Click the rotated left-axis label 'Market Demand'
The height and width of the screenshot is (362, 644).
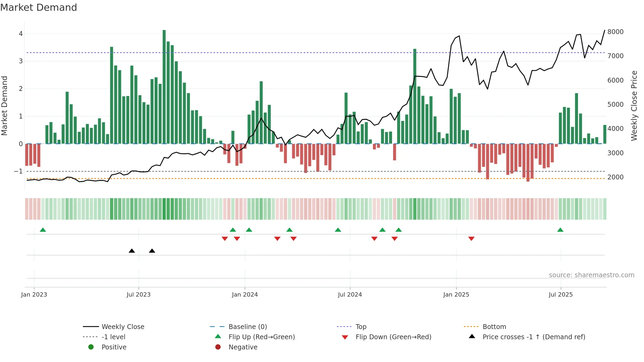(4, 106)
